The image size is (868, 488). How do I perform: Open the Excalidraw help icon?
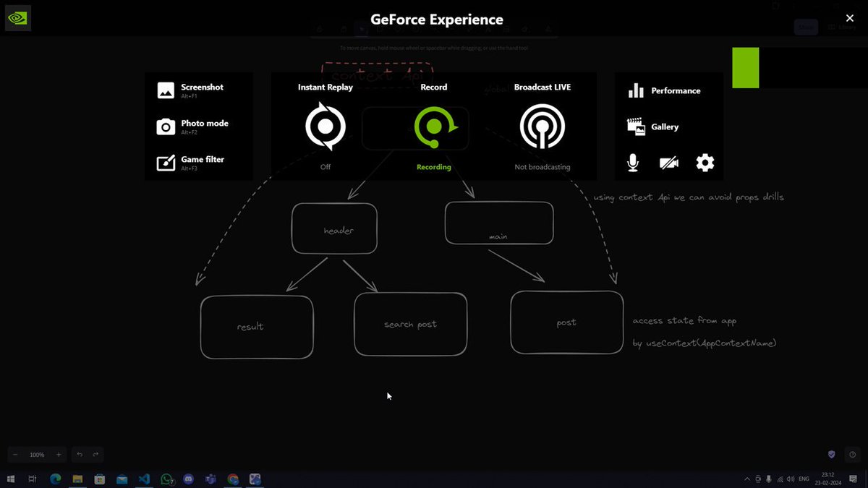point(852,455)
